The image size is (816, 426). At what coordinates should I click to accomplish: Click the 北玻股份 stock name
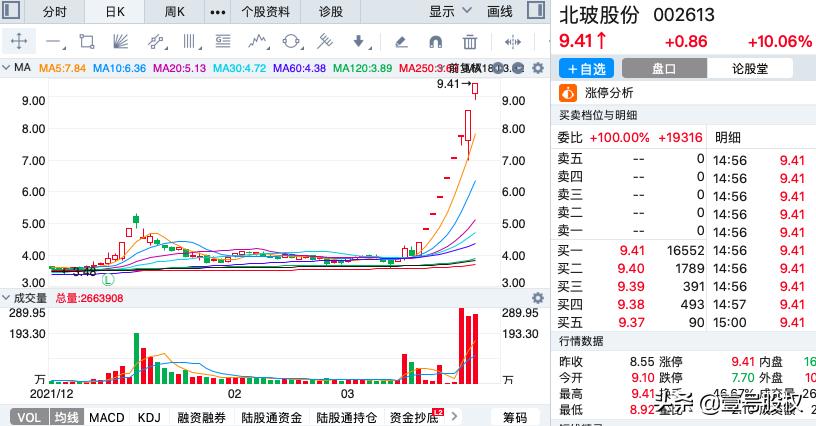click(598, 15)
